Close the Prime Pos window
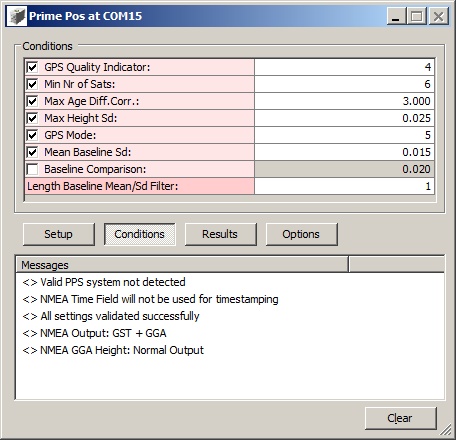Image resolution: width=456 pixels, height=440 pixels. (x=438, y=16)
